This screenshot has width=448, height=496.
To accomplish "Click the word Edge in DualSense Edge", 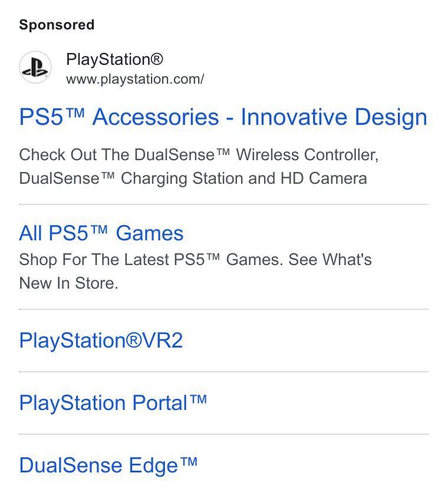I will tap(153, 465).
